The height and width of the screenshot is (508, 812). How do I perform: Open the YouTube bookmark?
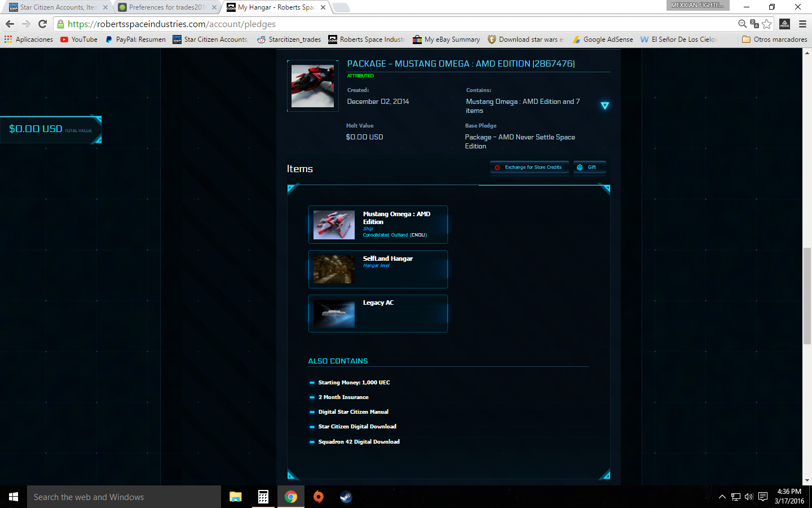coord(79,40)
